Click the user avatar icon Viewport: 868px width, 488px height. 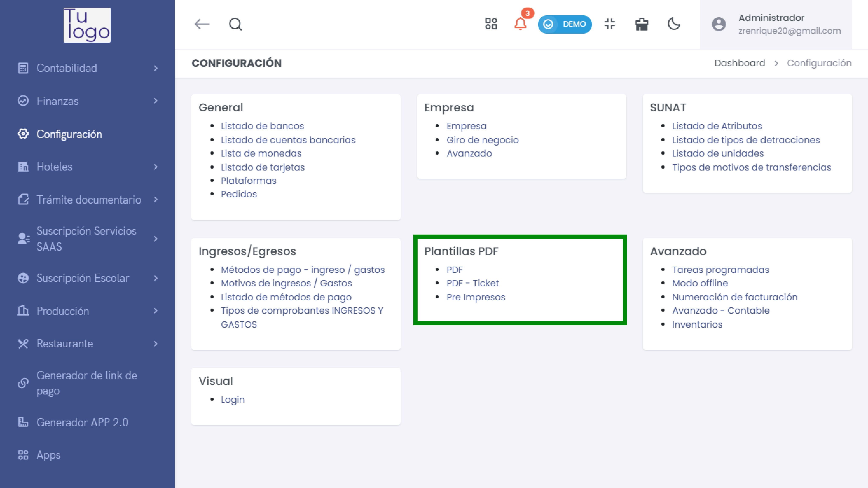[718, 24]
